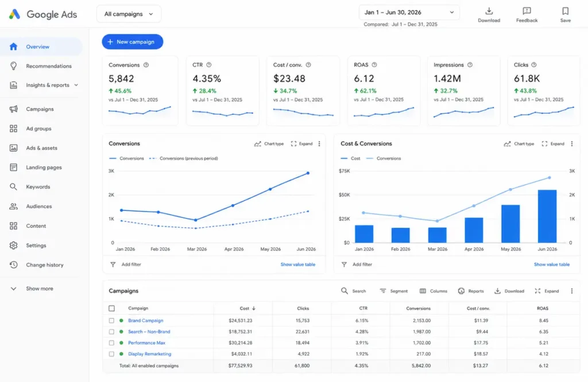Toggle the Display Remarketing green status dot
588x382 pixels.
[x=121, y=354]
